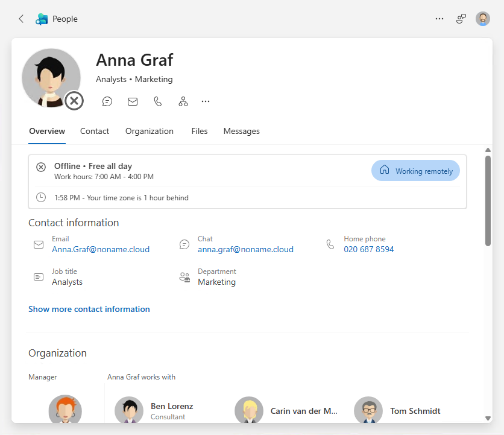Start a chat using the chat bubble icon
The image size is (504, 435).
(x=107, y=101)
